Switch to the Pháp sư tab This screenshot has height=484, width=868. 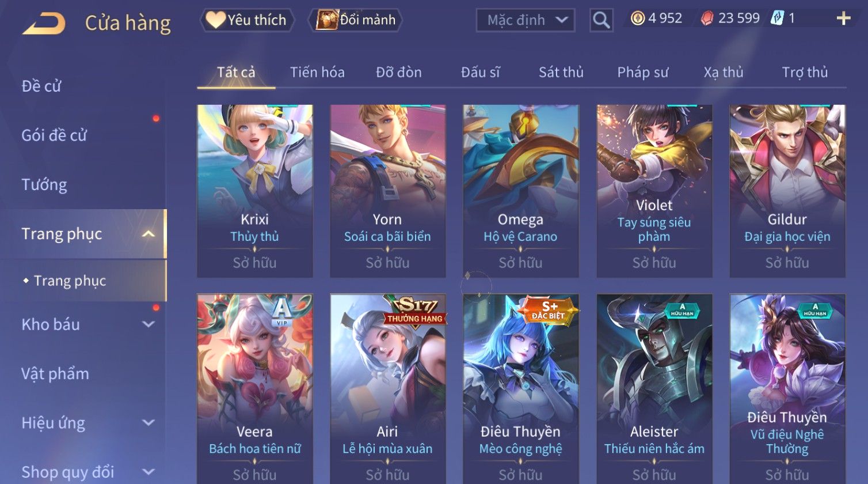pyautogui.click(x=643, y=72)
